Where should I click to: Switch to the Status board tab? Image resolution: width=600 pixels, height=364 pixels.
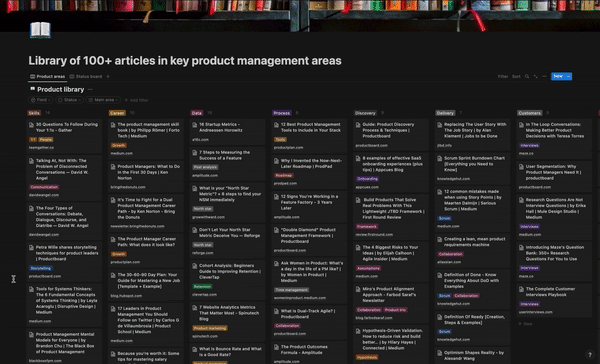coord(86,77)
